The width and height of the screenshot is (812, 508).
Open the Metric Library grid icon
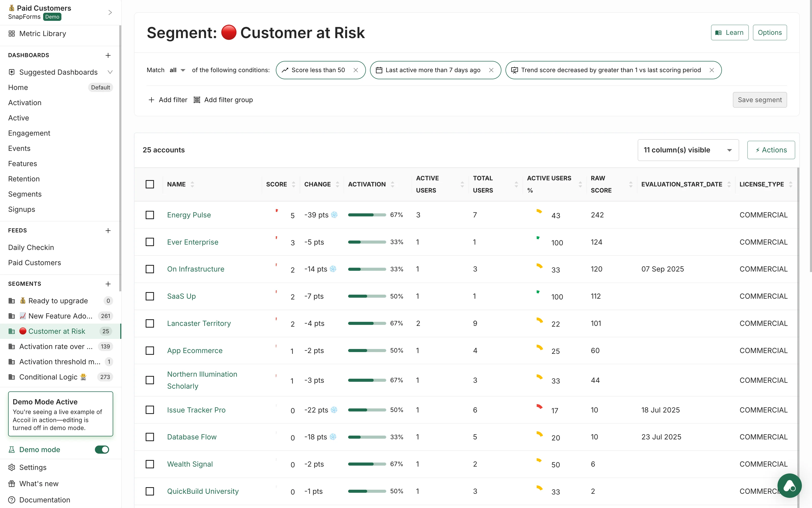coord(12,34)
